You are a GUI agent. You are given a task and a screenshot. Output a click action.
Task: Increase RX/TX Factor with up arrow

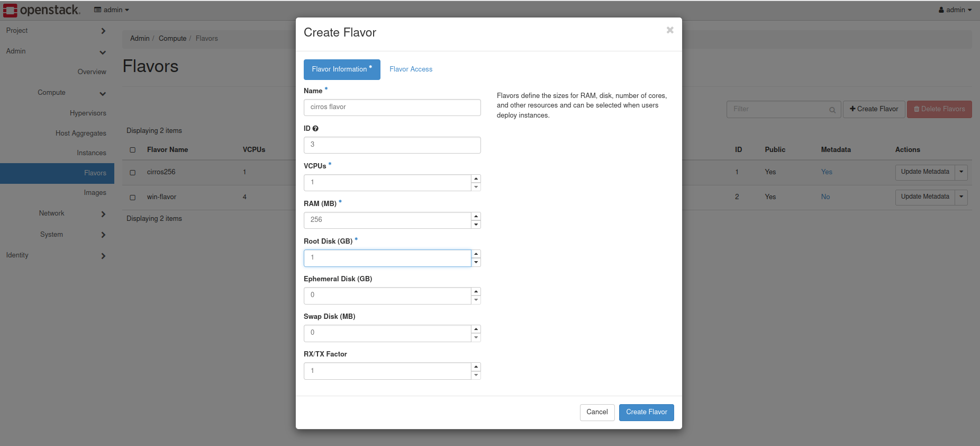tap(476, 367)
